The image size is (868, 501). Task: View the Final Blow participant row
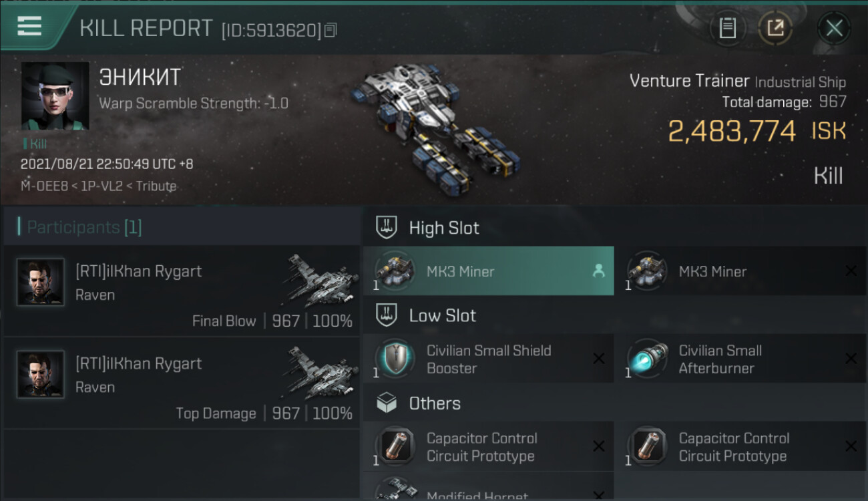[182, 291]
